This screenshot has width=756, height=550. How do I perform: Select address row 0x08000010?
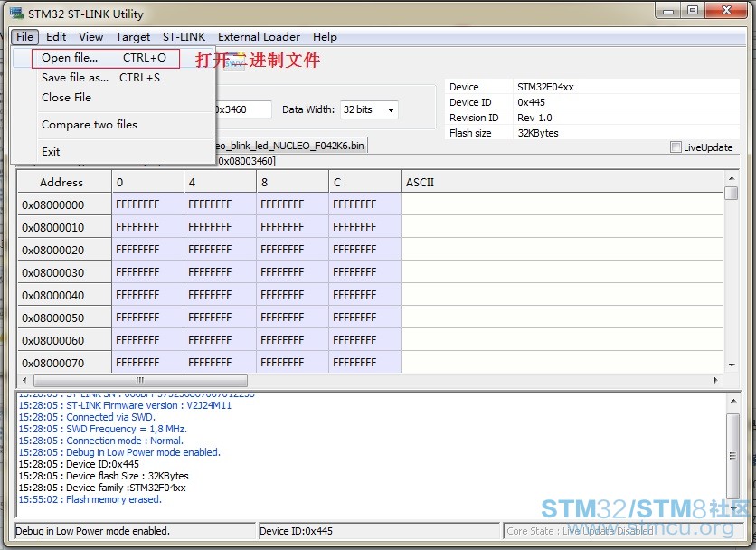[64, 227]
